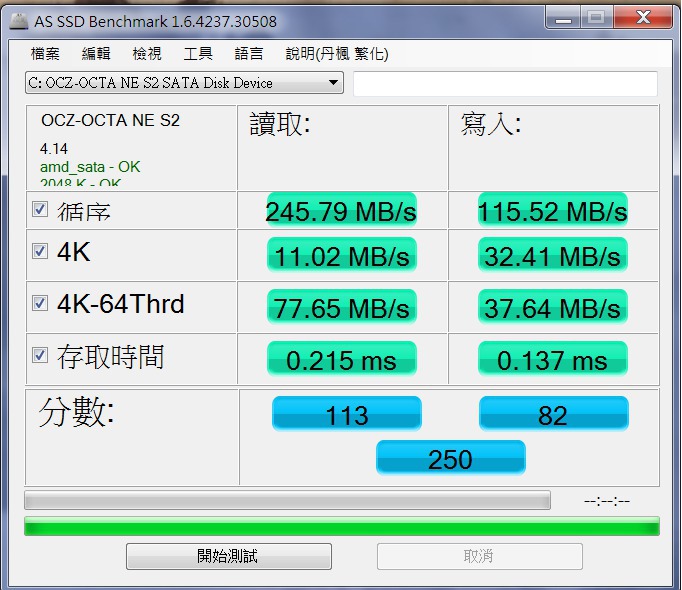Click the 11.02 MB/s 4K read result

coord(342,255)
